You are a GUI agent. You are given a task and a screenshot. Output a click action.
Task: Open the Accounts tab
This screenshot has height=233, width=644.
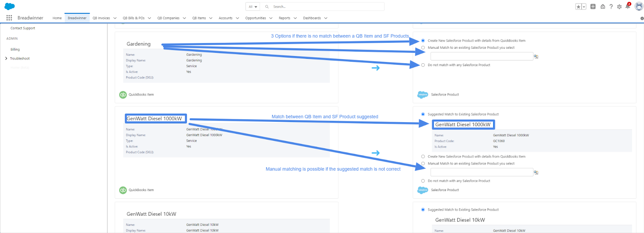(x=225, y=18)
